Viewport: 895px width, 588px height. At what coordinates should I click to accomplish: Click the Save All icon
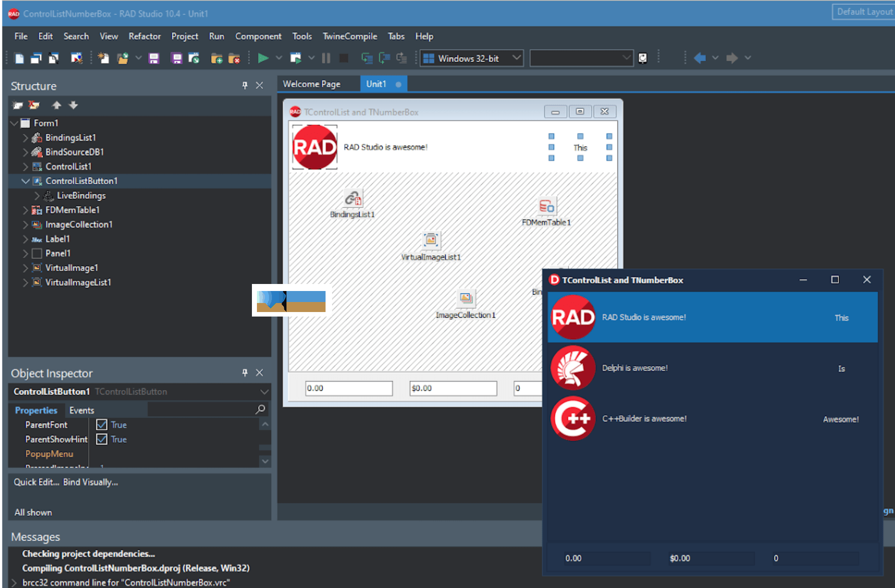[177, 59]
